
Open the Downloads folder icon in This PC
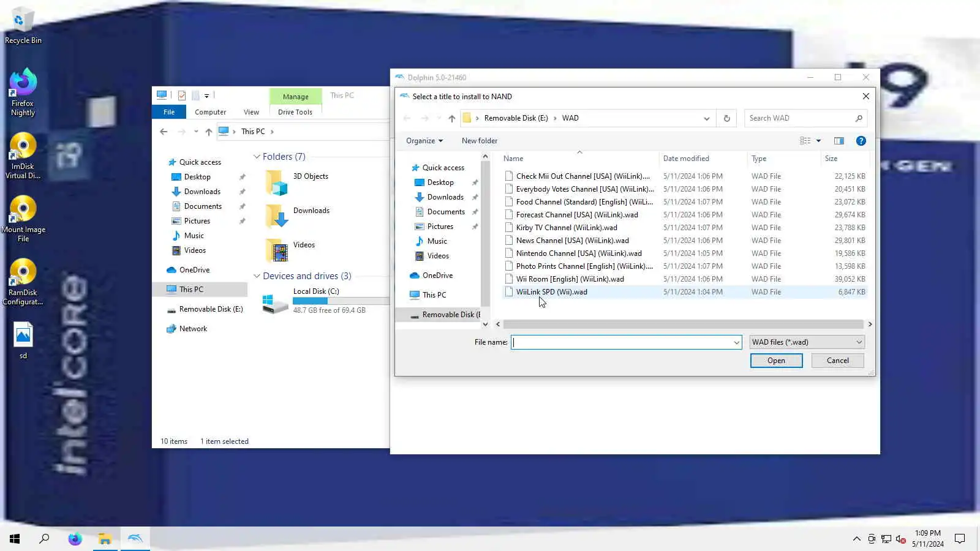click(x=277, y=216)
